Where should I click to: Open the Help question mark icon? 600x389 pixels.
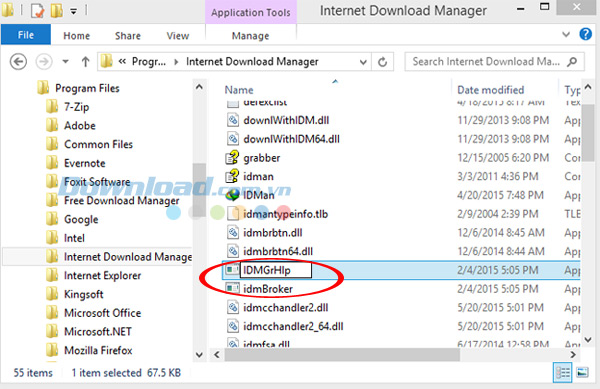585,34
